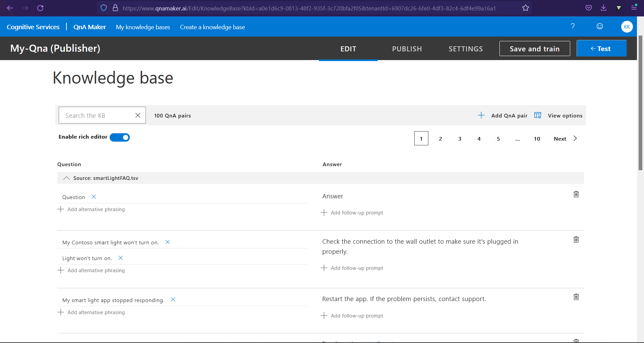Select Create a knowledge base
This screenshot has height=343, width=644.
(x=212, y=27)
